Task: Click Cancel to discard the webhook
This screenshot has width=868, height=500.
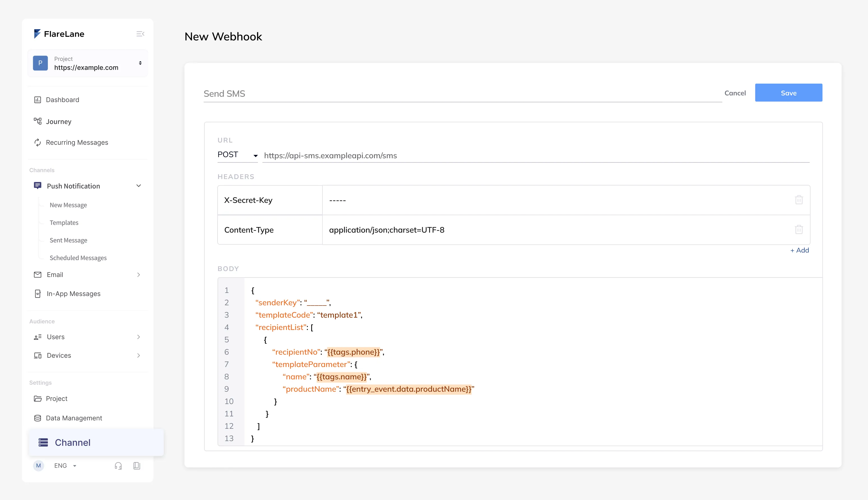Action: click(735, 93)
